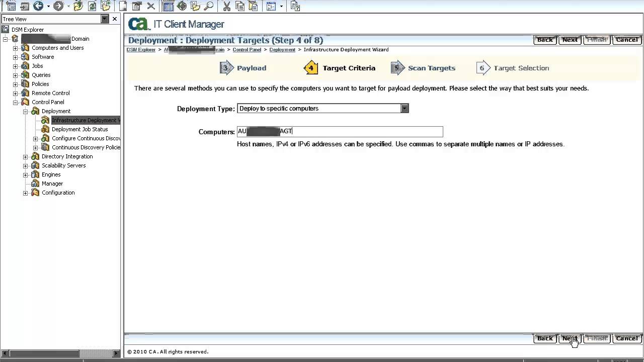Expand the Remote Control tree node
This screenshot has width=644, height=362.
[15, 94]
